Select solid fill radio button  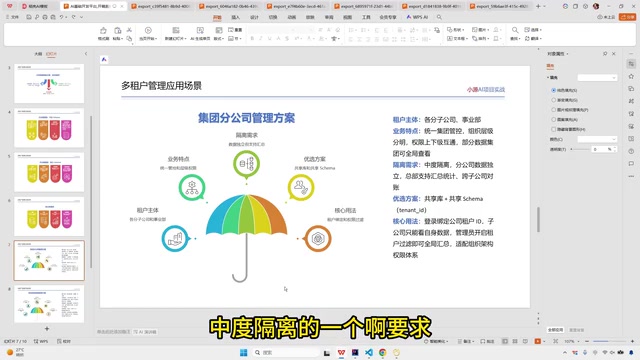tap(553, 90)
